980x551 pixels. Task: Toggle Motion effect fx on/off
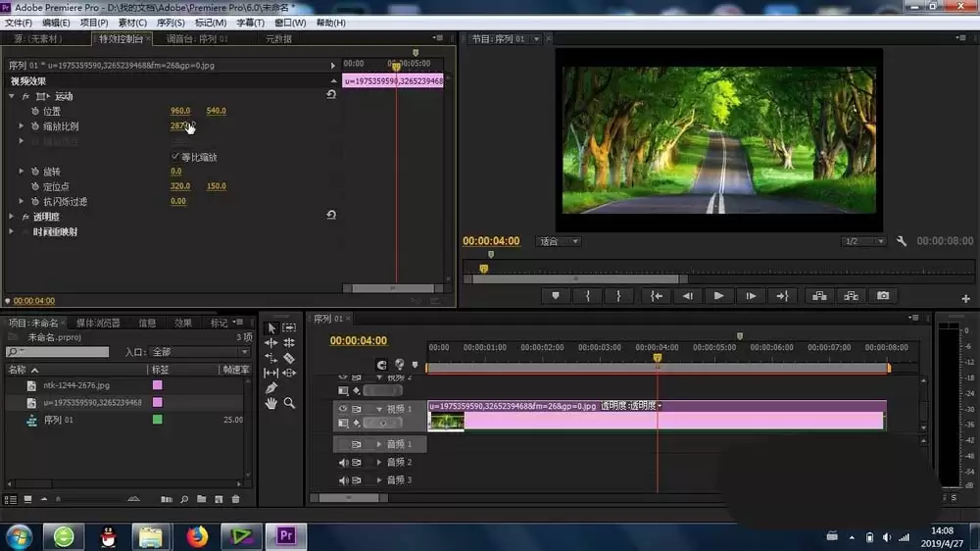click(x=25, y=96)
